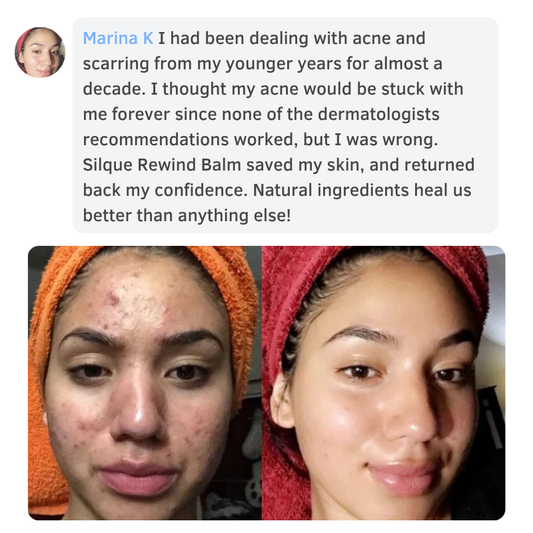Screen dimensions: 533x533
Task: Click the word "dermatologists" in the review
Action: pos(379,114)
